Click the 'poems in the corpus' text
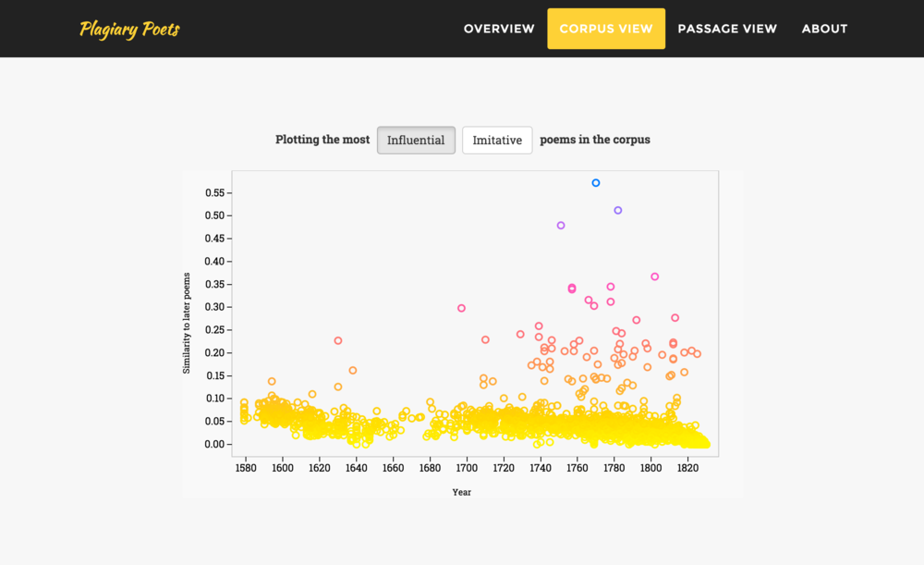This screenshot has width=924, height=565. (x=595, y=140)
